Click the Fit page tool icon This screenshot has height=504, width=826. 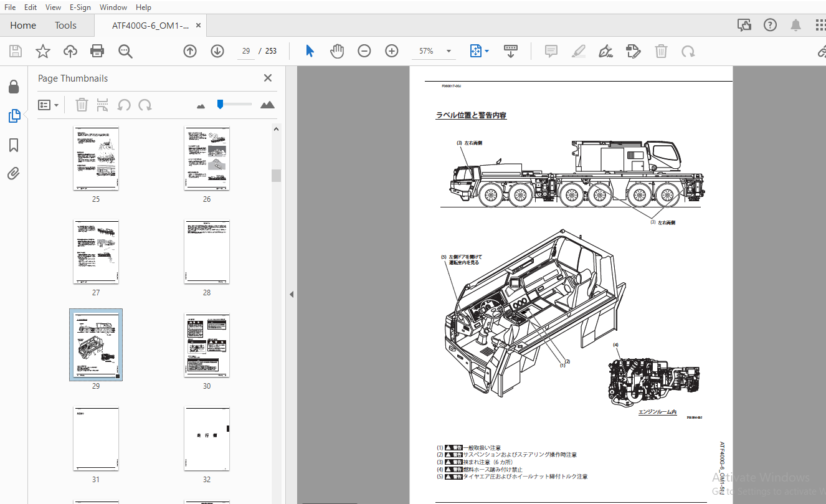475,51
